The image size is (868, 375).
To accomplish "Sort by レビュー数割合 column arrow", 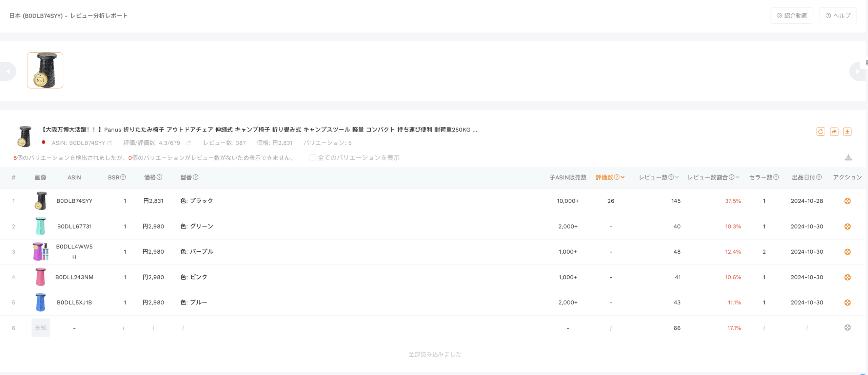I will (x=737, y=177).
